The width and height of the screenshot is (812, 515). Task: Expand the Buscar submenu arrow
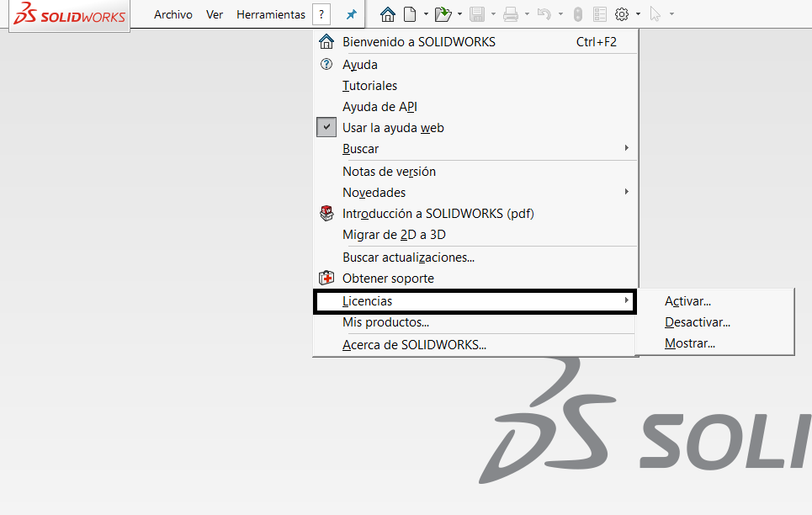tap(627, 148)
